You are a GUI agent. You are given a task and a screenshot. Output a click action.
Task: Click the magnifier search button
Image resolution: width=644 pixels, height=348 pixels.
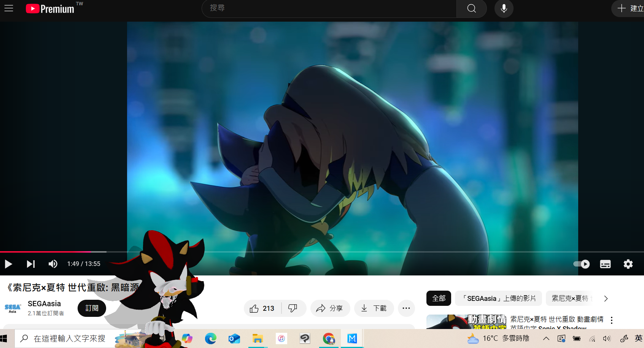[x=472, y=8]
